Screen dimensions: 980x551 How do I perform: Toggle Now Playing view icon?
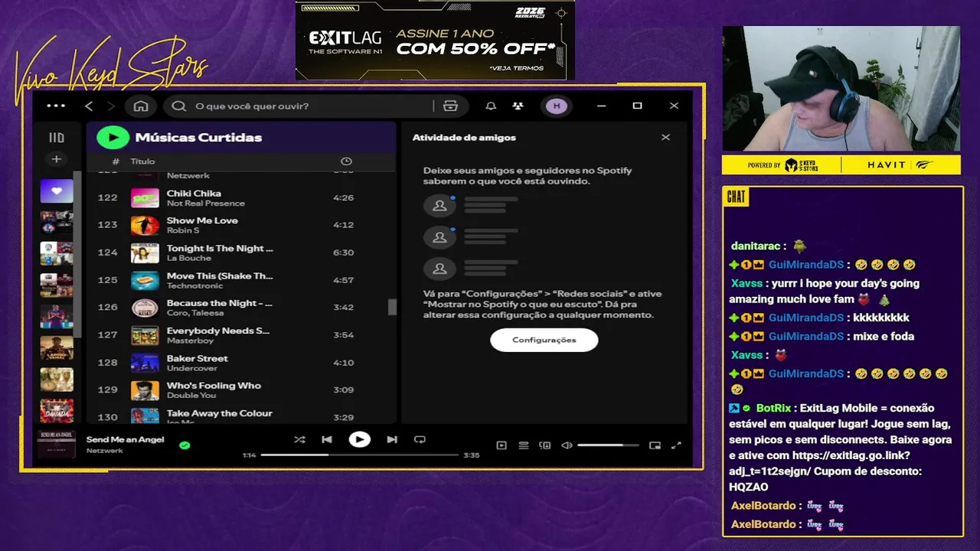(501, 445)
